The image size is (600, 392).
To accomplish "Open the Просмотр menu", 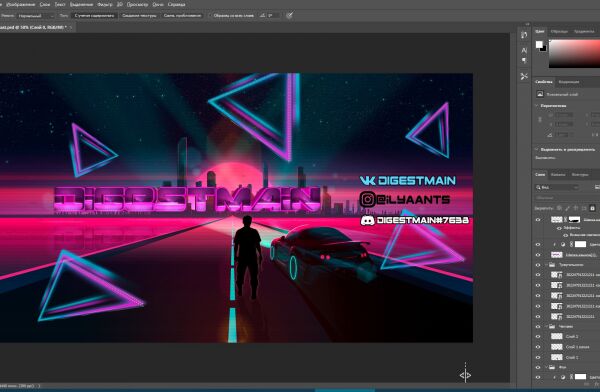I will click(x=137, y=5).
